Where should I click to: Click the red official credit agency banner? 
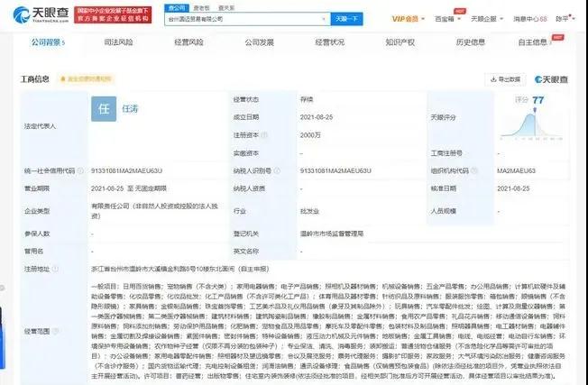pos(113,14)
